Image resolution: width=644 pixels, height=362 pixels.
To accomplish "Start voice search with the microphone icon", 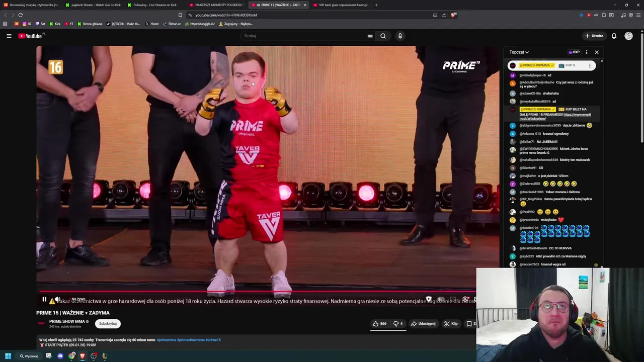I will click(x=400, y=36).
